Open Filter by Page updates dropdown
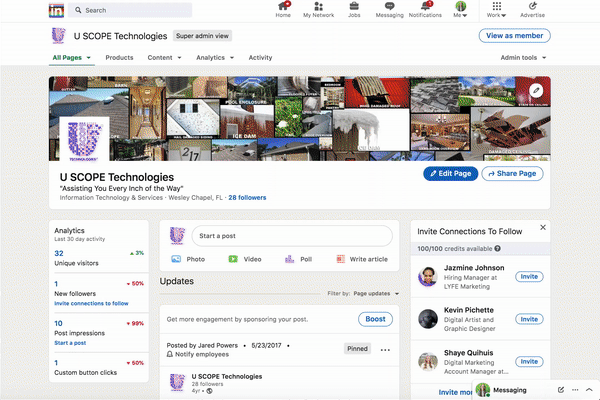 (x=376, y=294)
